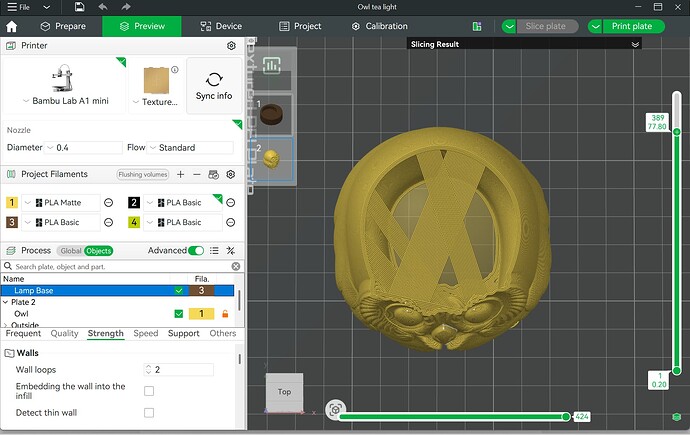Image resolution: width=690 pixels, height=435 pixels.
Task: Reset camera view icon near bottom slider
Action: click(x=335, y=410)
